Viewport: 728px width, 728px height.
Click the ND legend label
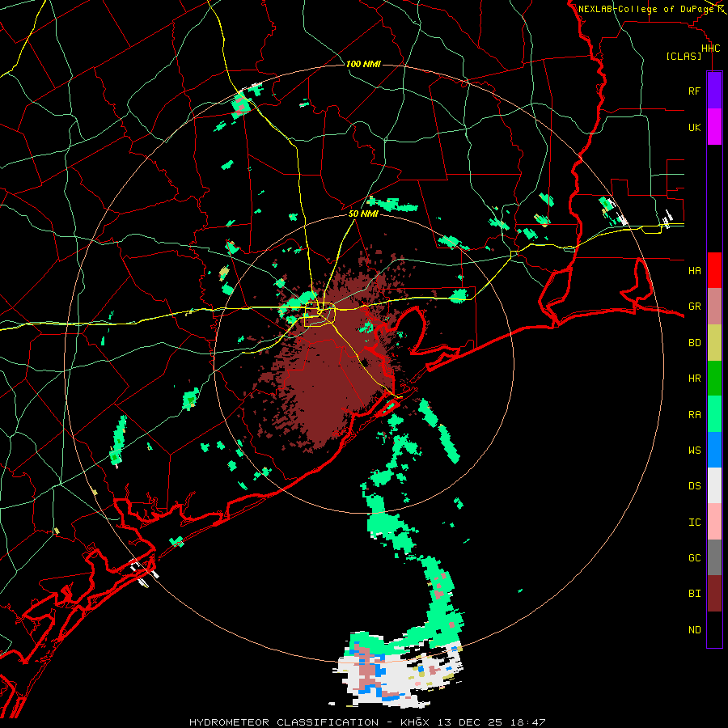coord(694,630)
